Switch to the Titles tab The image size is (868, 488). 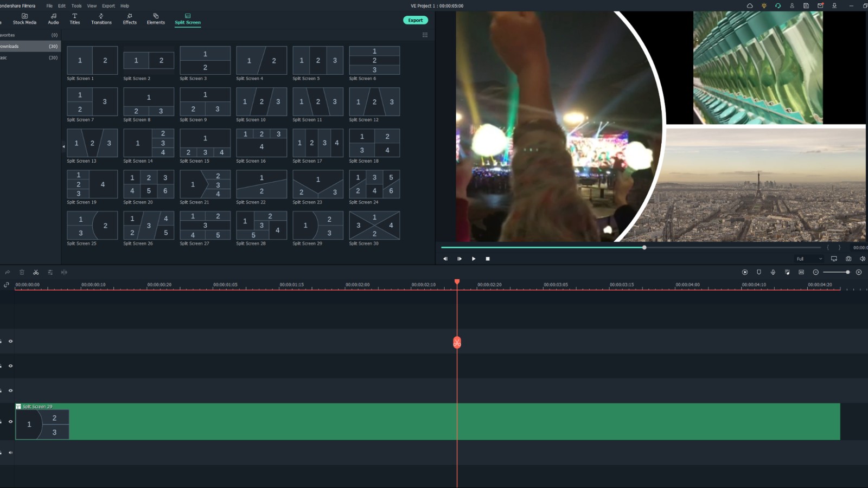pyautogui.click(x=75, y=19)
